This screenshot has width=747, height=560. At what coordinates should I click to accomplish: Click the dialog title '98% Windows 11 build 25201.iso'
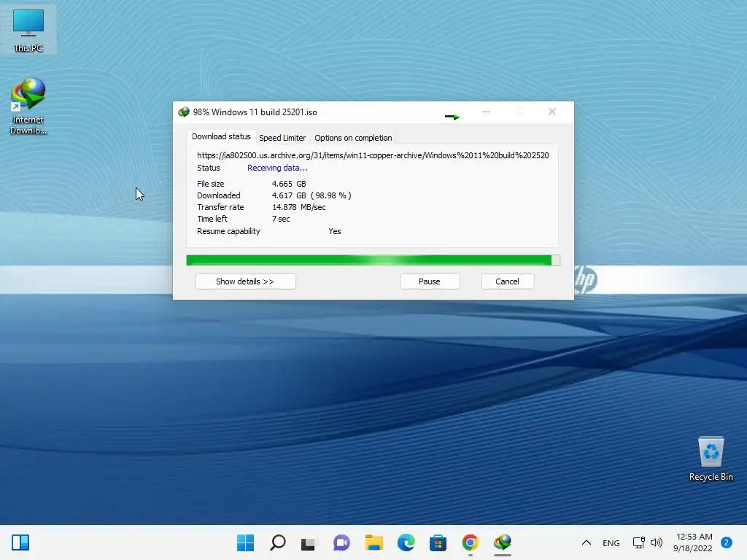[255, 112]
